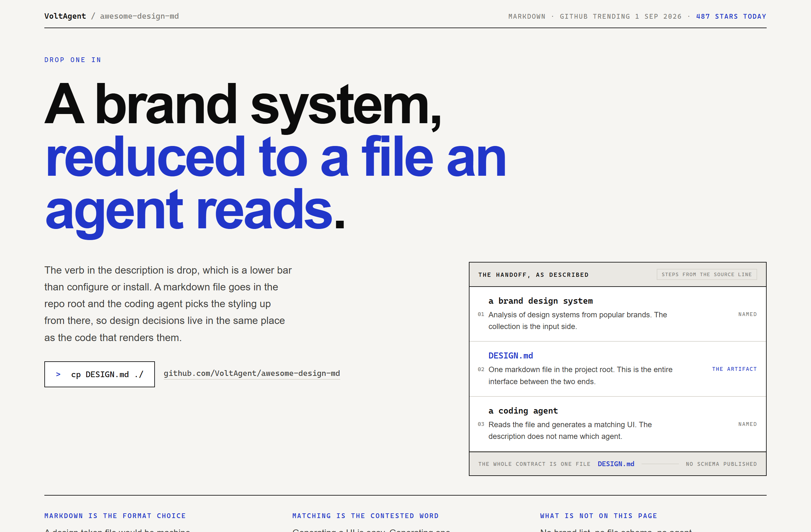Select the 'a coding agent' row heading
Image resolution: width=811 pixels, height=532 pixels.
pyautogui.click(x=523, y=411)
